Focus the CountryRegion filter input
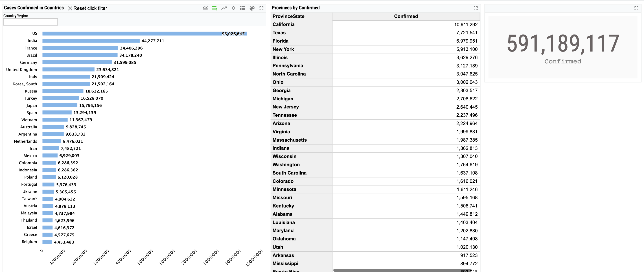The image size is (644, 272). tap(31, 22)
